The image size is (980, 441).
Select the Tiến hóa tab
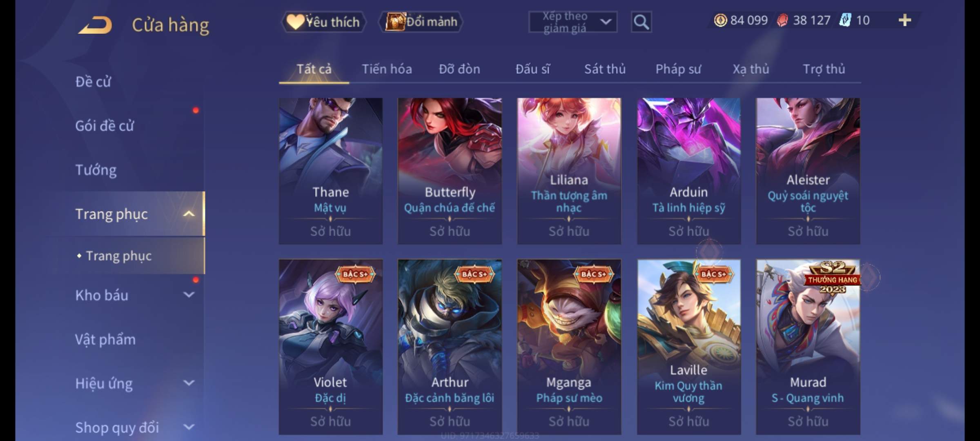click(387, 69)
